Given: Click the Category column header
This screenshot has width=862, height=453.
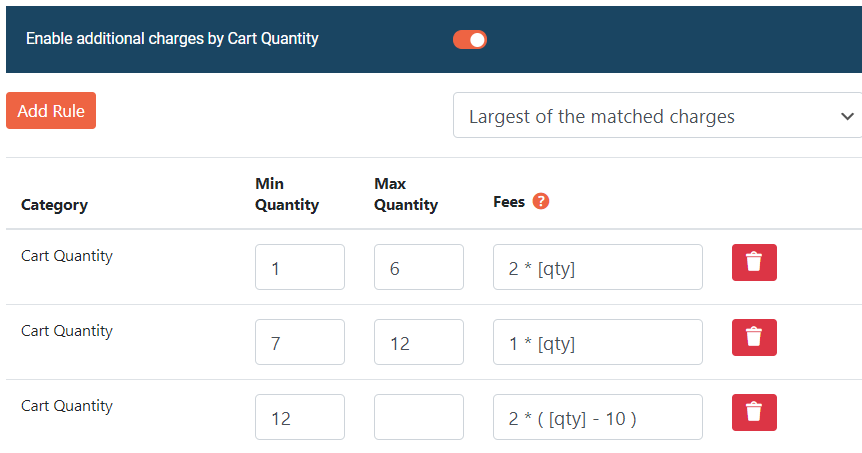Looking at the screenshot, I should tap(54, 204).
